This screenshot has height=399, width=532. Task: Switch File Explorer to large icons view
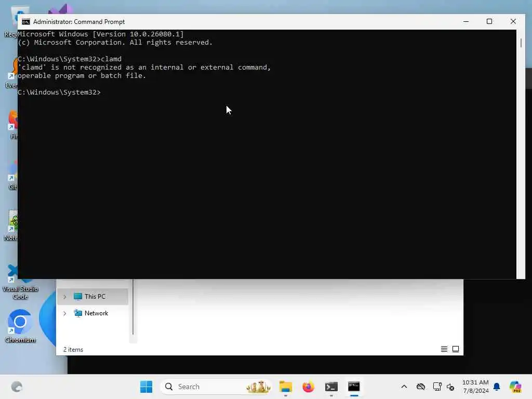click(x=456, y=349)
